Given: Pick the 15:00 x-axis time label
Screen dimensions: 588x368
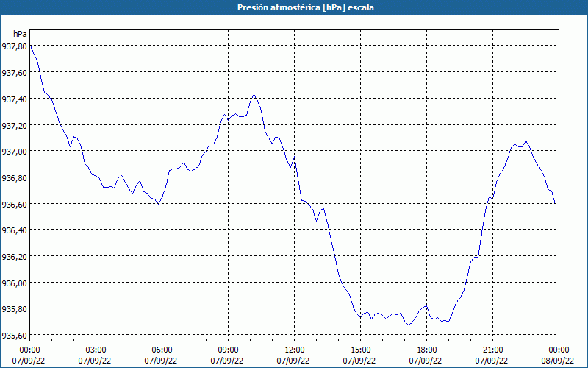Looking at the screenshot, I should (x=360, y=350).
